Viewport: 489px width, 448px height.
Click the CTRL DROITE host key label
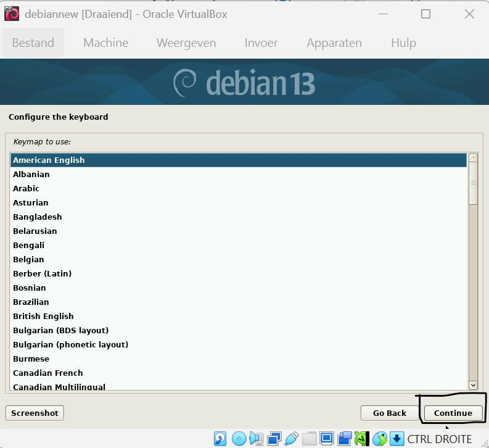(x=440, y=439)
